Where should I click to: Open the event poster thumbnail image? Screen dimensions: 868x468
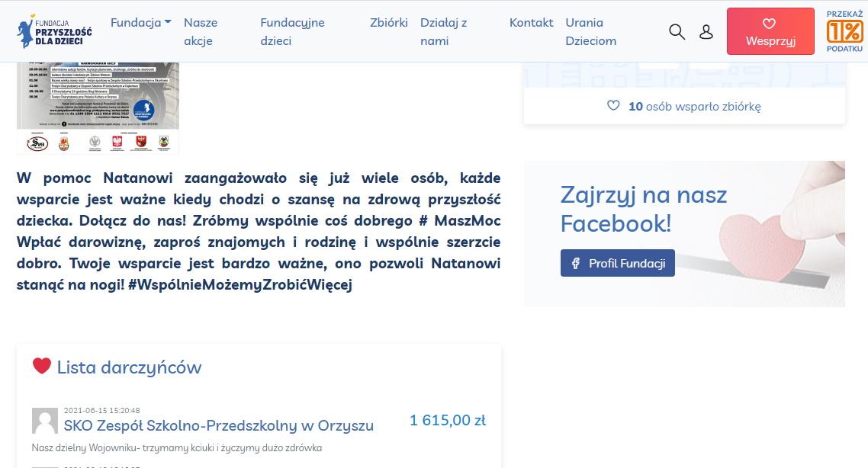(x=98, y=108)
